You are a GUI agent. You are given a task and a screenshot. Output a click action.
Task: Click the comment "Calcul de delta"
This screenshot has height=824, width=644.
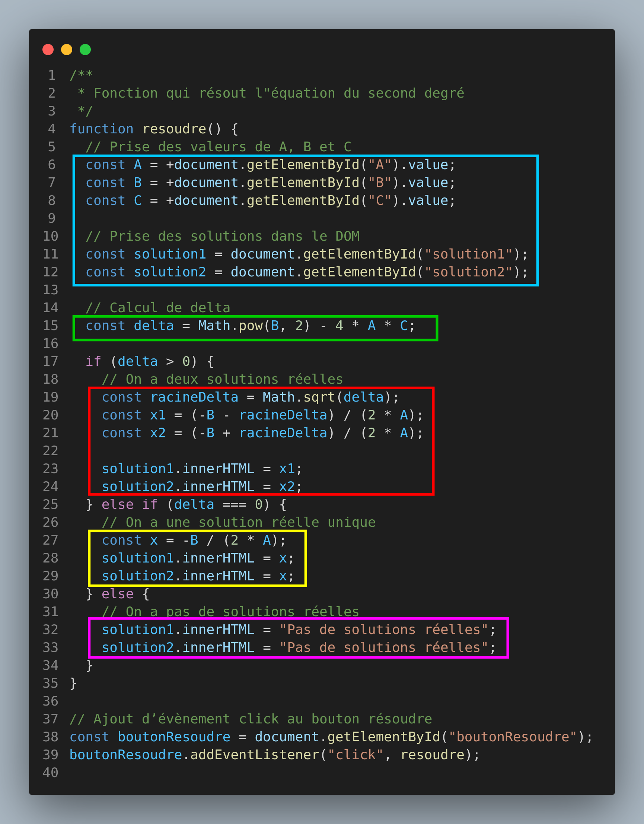pos(157,308)
